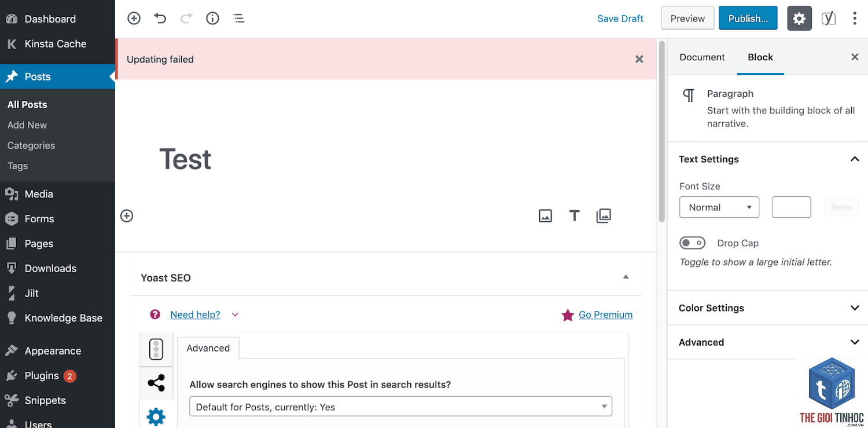Open Categories submenu item

pos(31,145)
